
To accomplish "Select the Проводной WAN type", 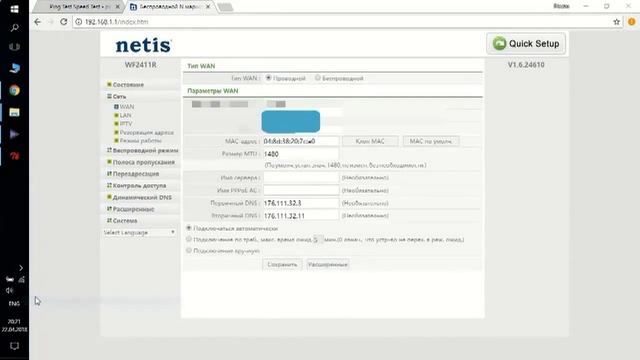I will click(x=268, y=78).
